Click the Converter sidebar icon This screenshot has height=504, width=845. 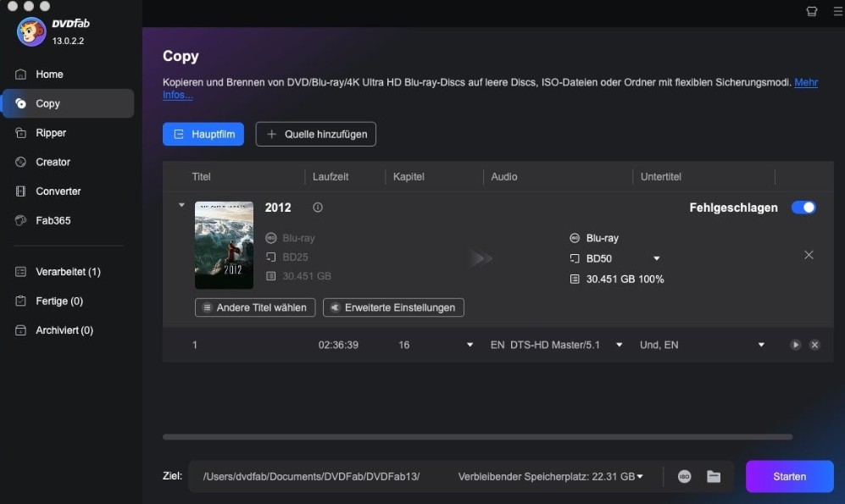tap(20, 191)
